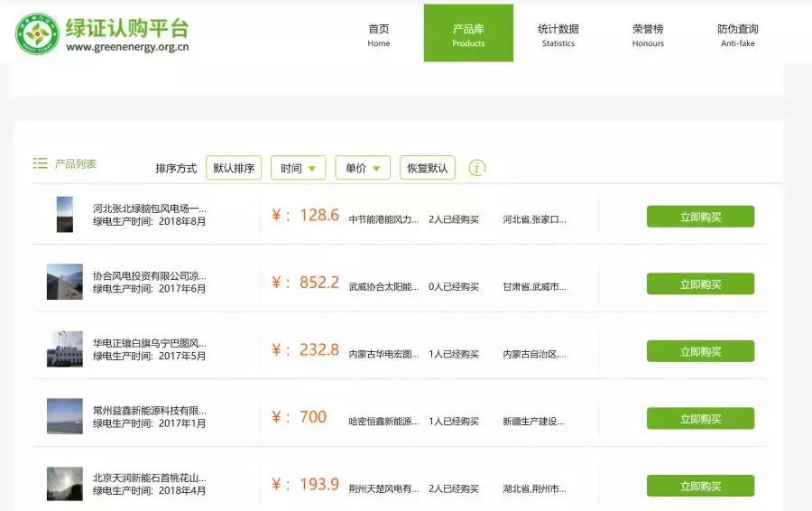This screenshot has width=812, height=511.
Task: Expand the 单价 sort dropdown
Action: tap(363, 168)
